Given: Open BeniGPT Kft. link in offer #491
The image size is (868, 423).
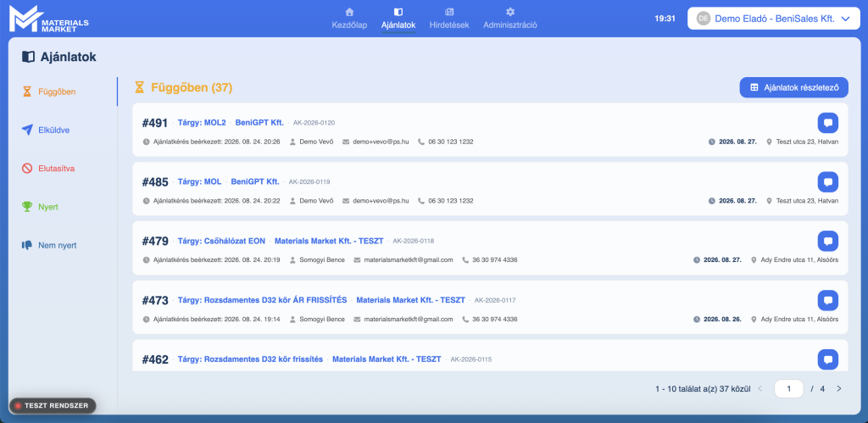Looking at the screenshot, I should click(259, 123).
